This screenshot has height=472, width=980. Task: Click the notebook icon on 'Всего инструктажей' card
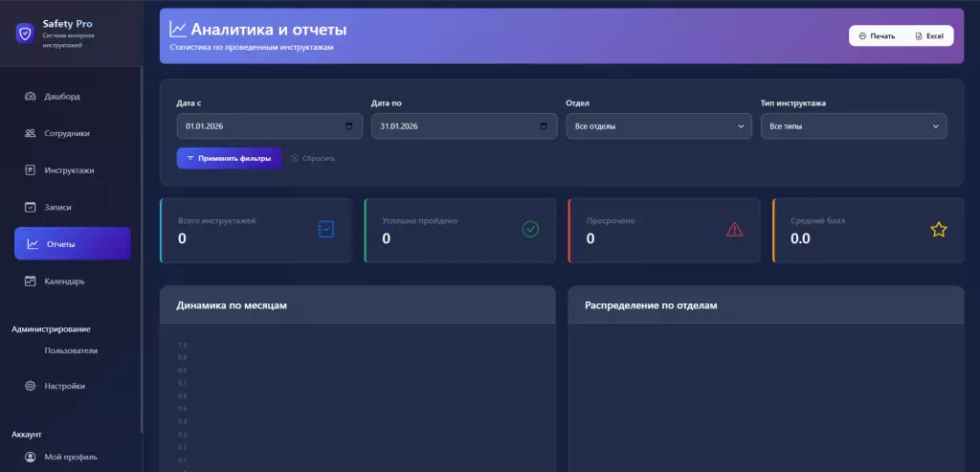[325, 229]
